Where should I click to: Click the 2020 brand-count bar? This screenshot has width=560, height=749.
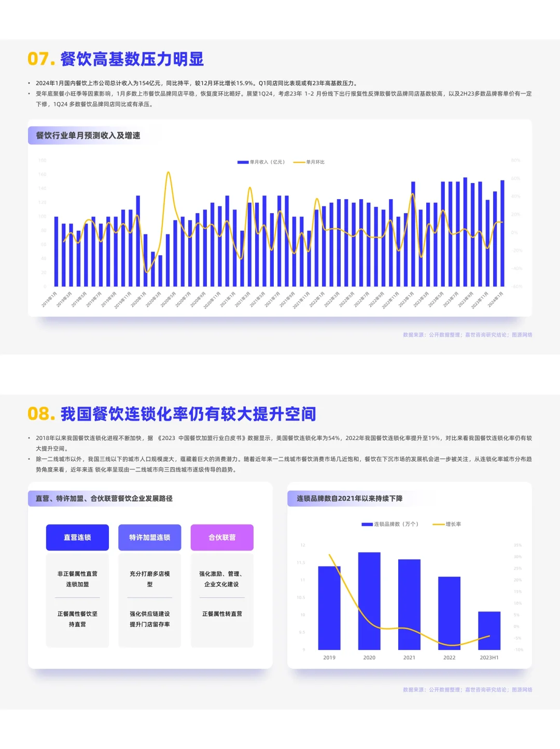(x=369, y=601)
